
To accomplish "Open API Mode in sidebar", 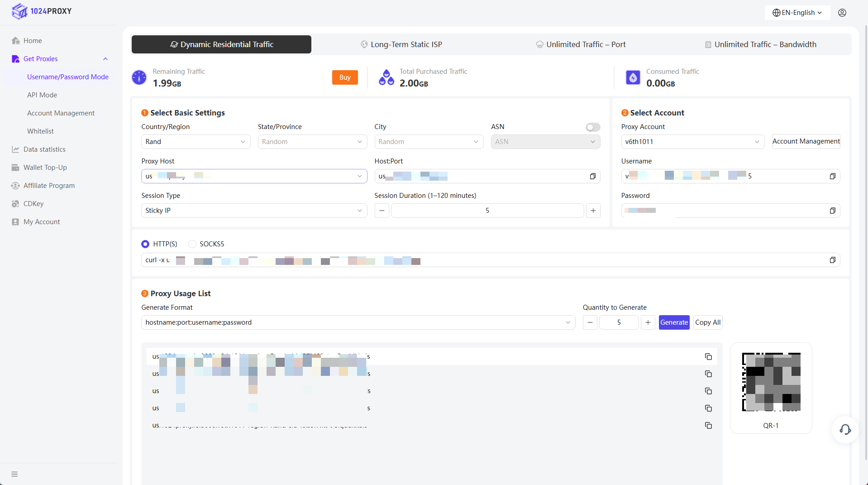I will click(42, 95).
